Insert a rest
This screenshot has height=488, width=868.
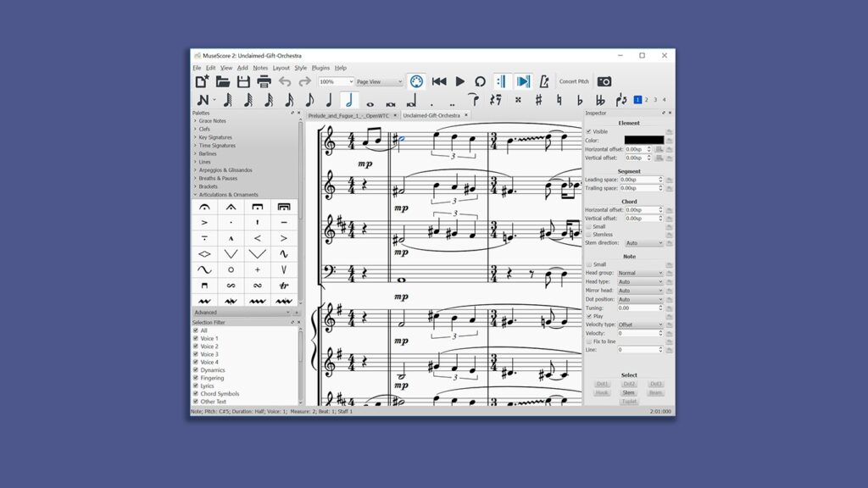[495, 100]
